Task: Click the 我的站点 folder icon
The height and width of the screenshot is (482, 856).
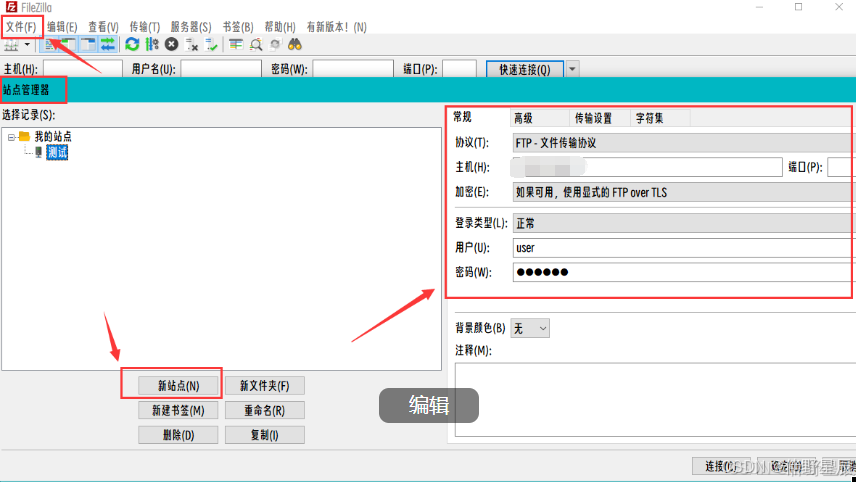Action: pos(24,136)
